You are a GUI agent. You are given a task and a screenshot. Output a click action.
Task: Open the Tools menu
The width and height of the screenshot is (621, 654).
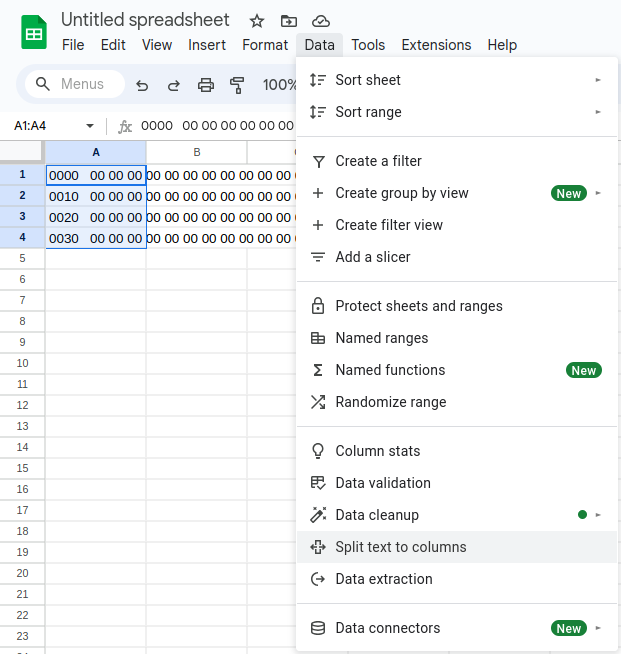368,45
